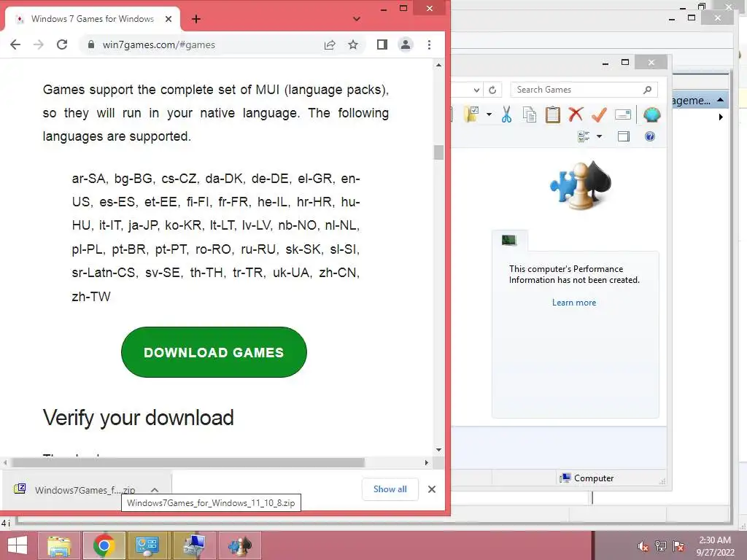Share this page using address bar icon

coord(330,44)
